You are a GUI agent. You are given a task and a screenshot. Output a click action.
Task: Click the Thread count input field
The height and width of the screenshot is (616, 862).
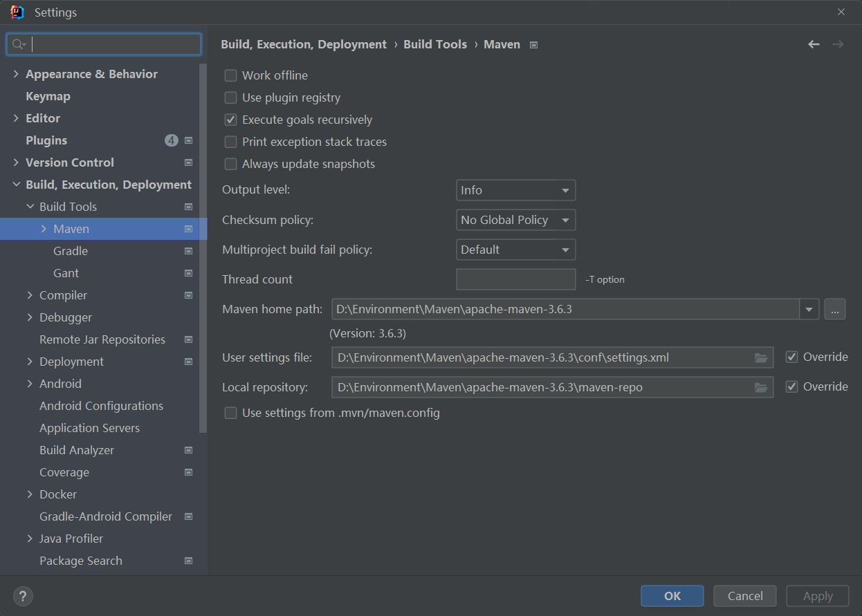(x=516, y=279)
